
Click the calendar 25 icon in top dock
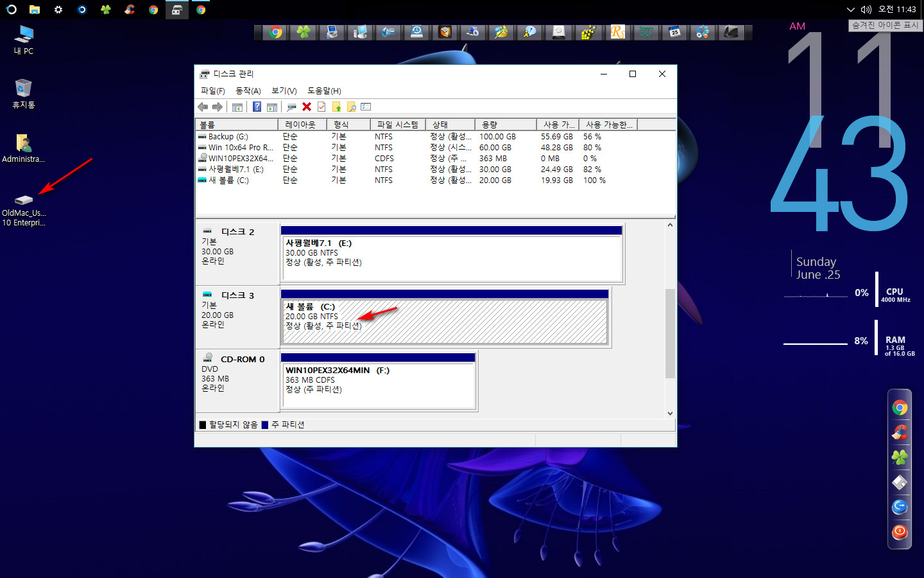click(674, 32)
